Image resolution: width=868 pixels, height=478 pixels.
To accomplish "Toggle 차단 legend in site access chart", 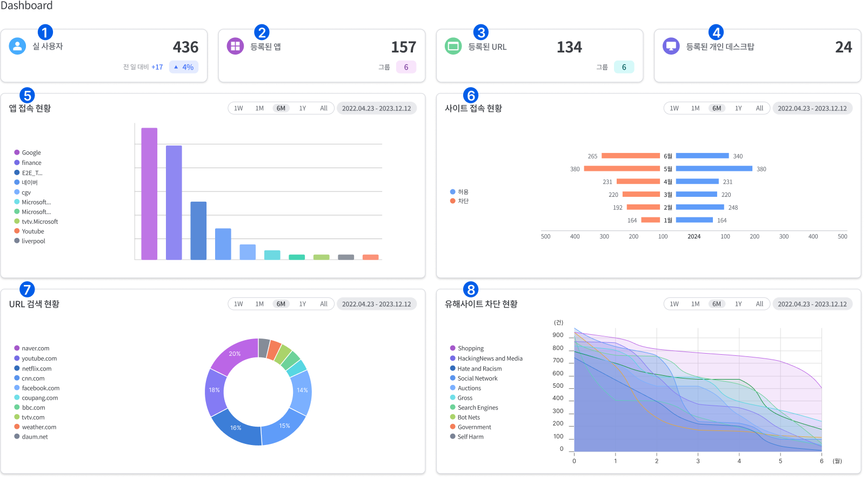I will click(x=459, y=201).
